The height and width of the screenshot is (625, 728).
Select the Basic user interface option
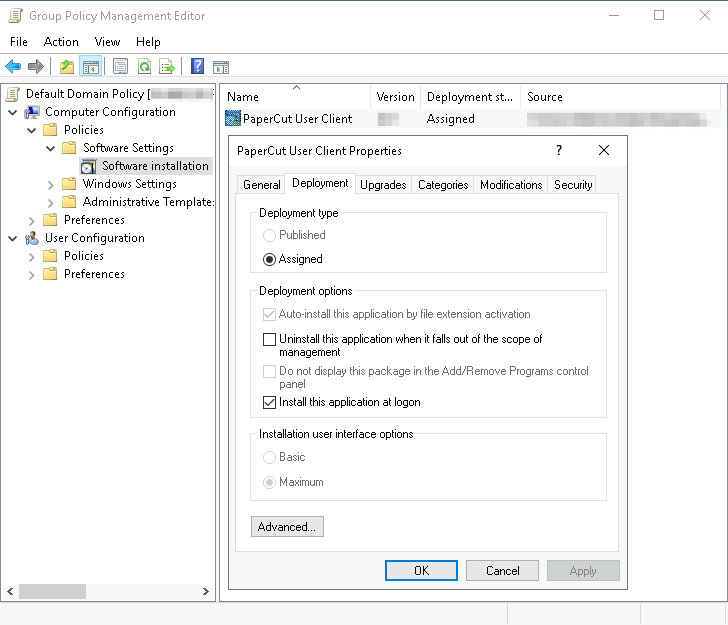[x=269, y=457]
